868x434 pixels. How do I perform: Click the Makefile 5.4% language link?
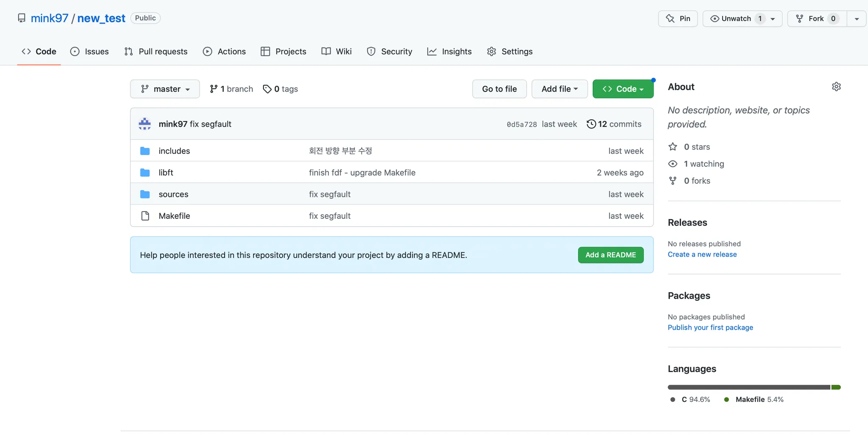coord(754,400)
